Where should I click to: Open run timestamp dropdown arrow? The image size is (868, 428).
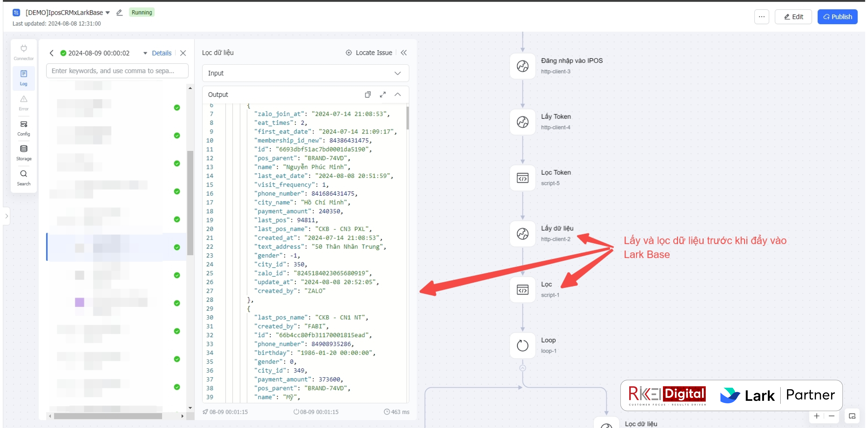[x=145, y=53]
